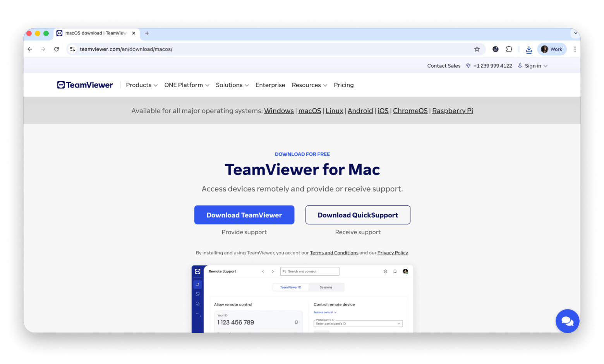
Task: Click the browser extensions puzzle icon
Action: click(x=509, y=49)
